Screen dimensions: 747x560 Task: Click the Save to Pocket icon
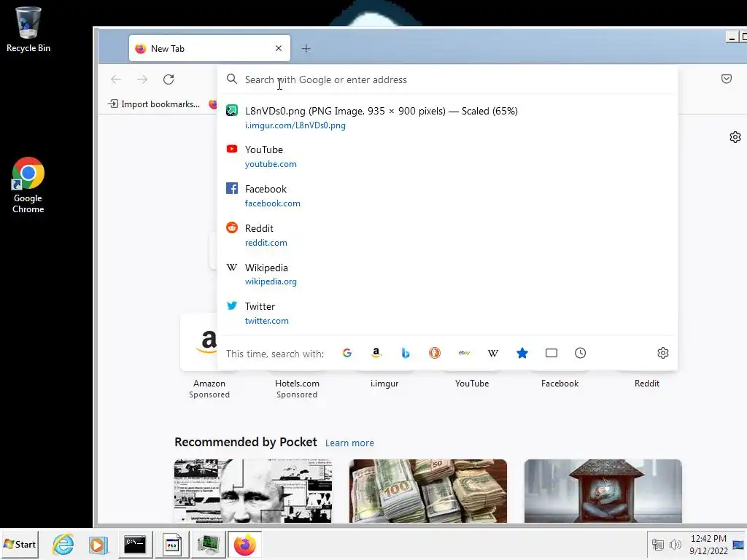point(727,79)
